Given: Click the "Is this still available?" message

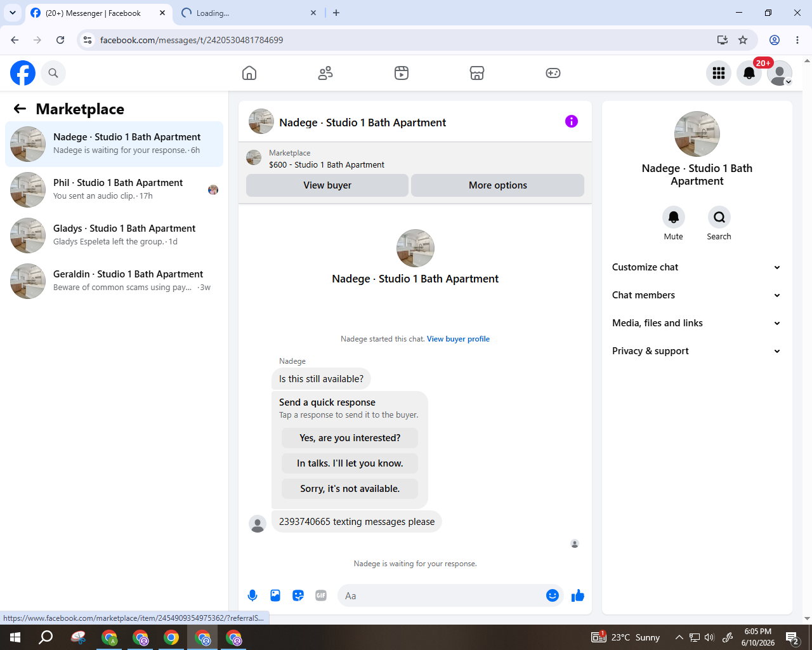Looking at the screenshot, I should coord(321,379).
